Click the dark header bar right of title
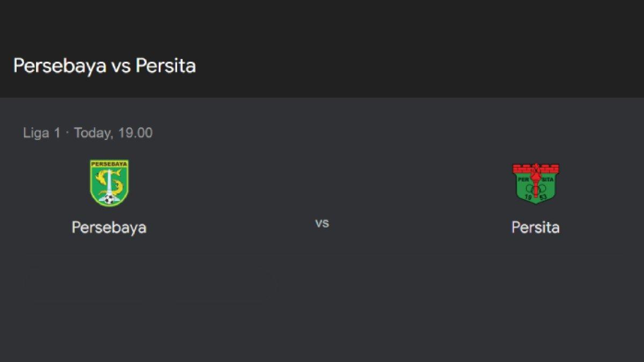The width and height of the screenshot is (644, 362). 419,65
